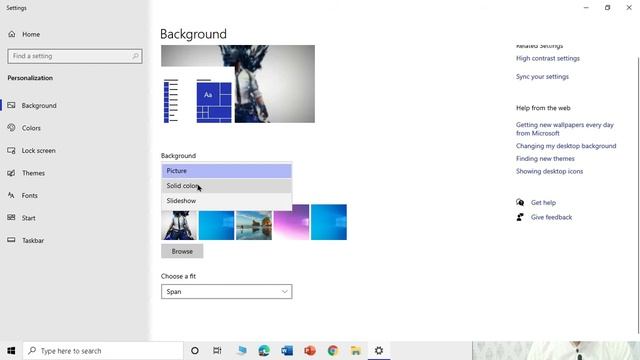This screenshot has width=640, height=360.
Task: Select the beach landscape wallpaper thumbnail
Action: (x=254, y=225)
